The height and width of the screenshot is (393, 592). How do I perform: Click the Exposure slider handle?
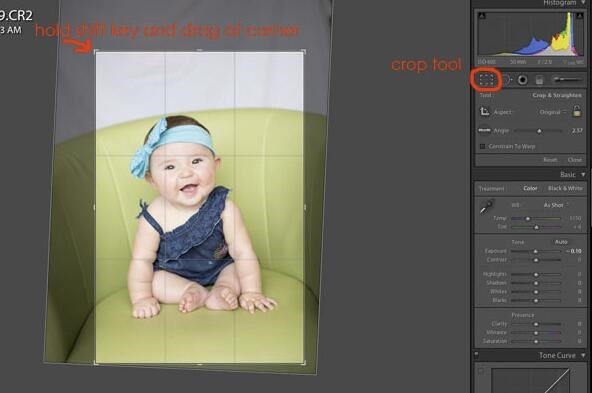(x=535, y=251)
